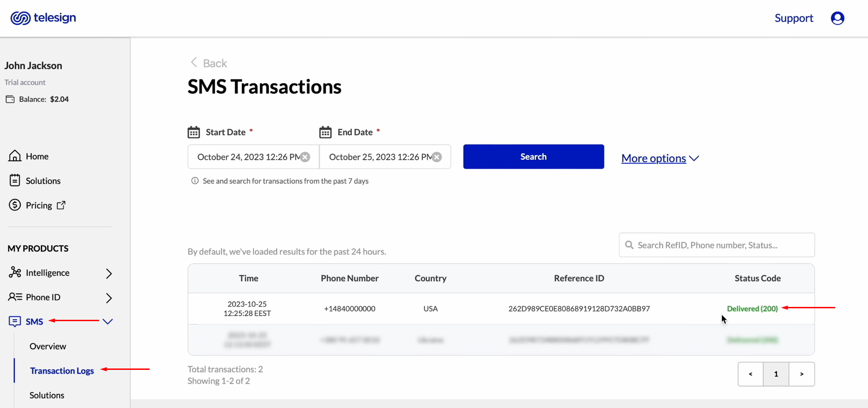Select Transaction Logs sub-item

tap(62, 371)
